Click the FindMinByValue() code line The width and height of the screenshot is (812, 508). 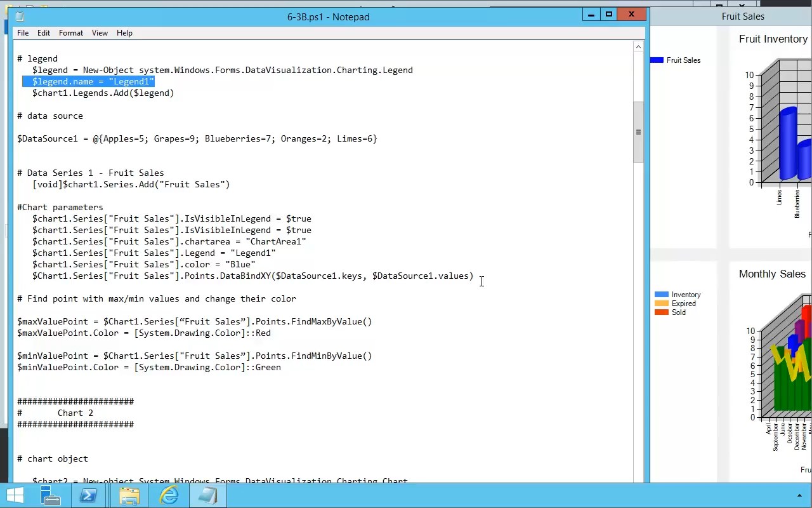(195, 356)
